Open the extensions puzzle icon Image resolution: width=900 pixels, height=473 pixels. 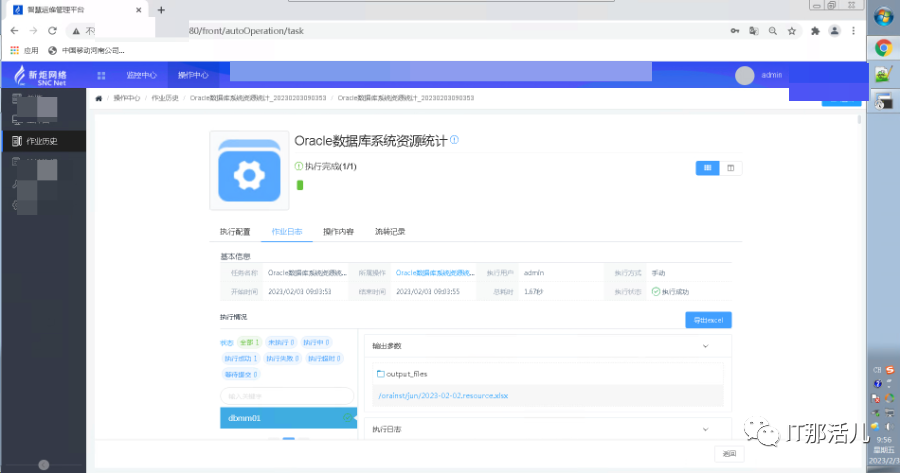point(815,31)
